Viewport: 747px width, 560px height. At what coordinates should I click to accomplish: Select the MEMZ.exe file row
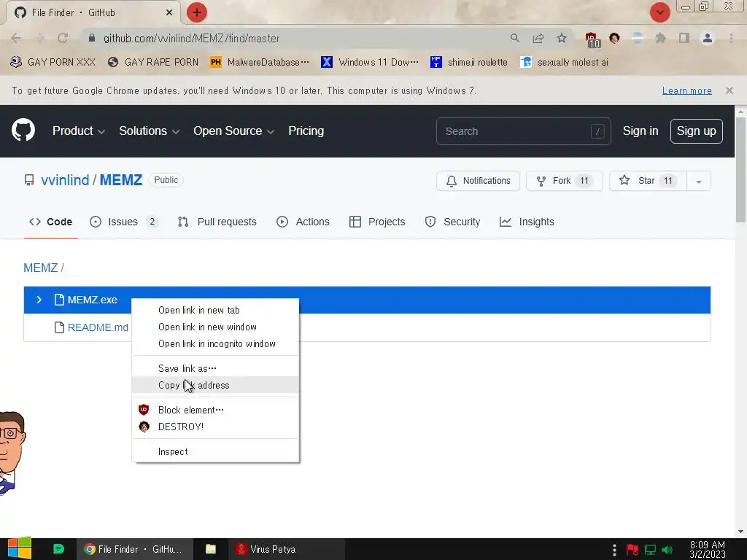point(367,300)
